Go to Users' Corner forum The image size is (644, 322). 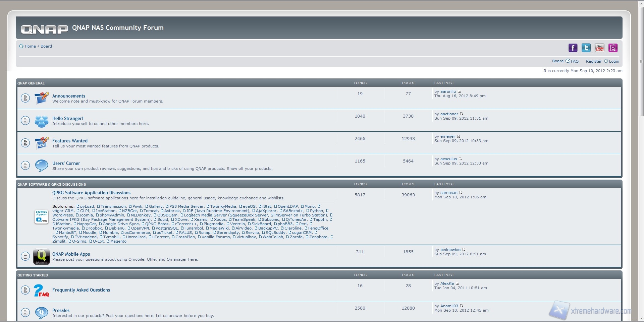point(66,163)
